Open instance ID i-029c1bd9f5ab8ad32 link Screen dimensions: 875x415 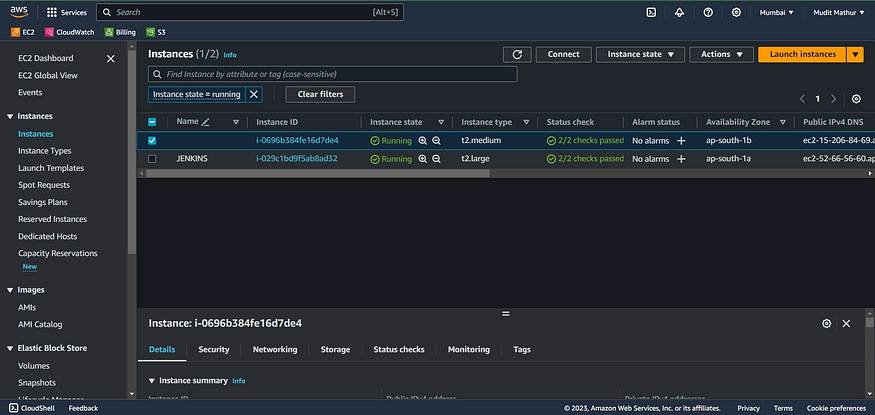tap(297, 159)
